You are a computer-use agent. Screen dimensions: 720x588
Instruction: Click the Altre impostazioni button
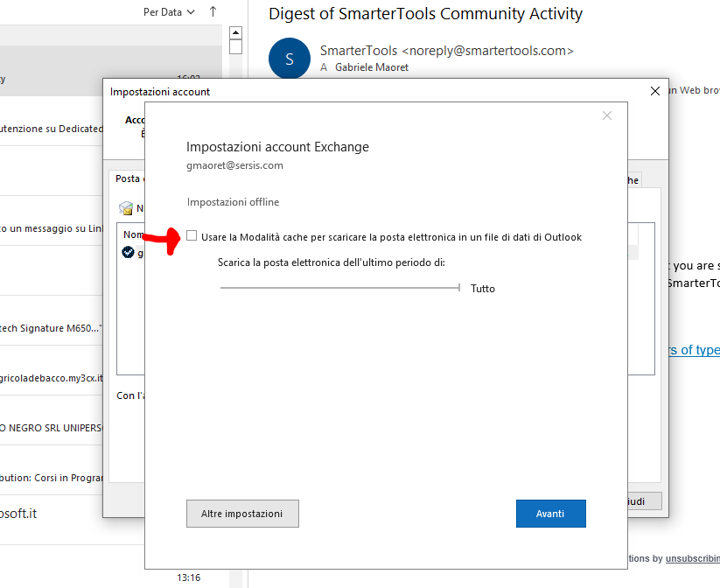coord(242,514)
